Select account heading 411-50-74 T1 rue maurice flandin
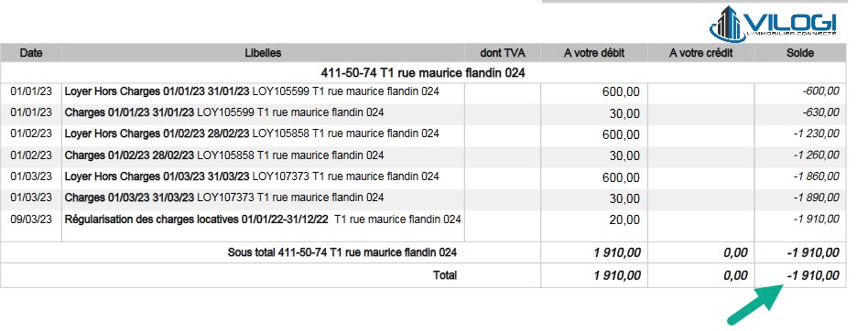Image resolution: width=868 pixels, height=331 pixels. 423,73
